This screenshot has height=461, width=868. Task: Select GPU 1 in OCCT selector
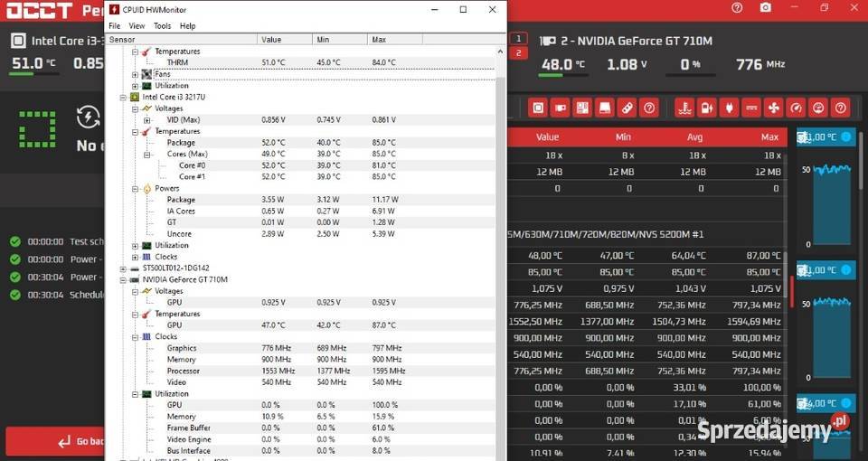[518, 39]
